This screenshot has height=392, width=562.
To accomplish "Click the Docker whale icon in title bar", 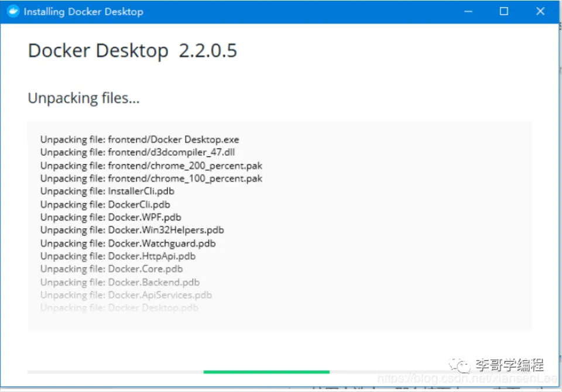I will (13, 11).
